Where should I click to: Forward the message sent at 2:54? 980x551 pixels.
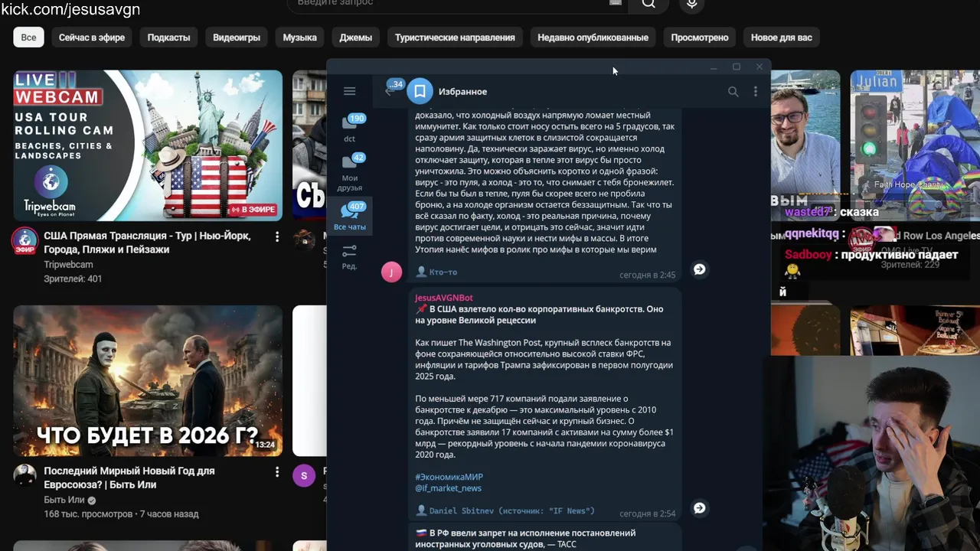pos(699,508)
